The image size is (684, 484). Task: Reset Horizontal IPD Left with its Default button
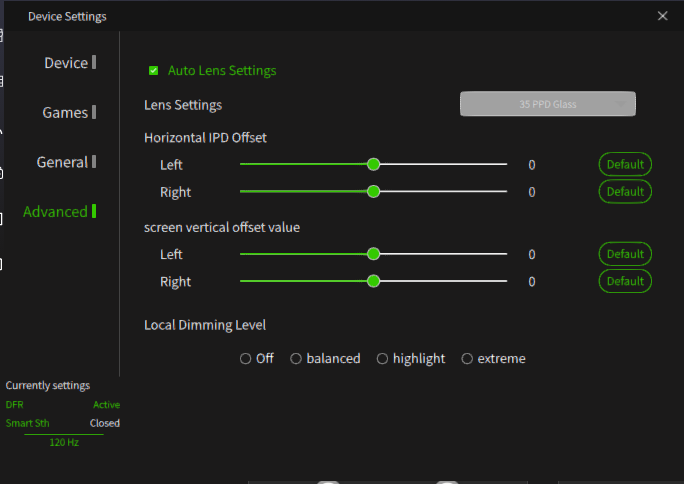pyautogui.click(x=625, y=164)
